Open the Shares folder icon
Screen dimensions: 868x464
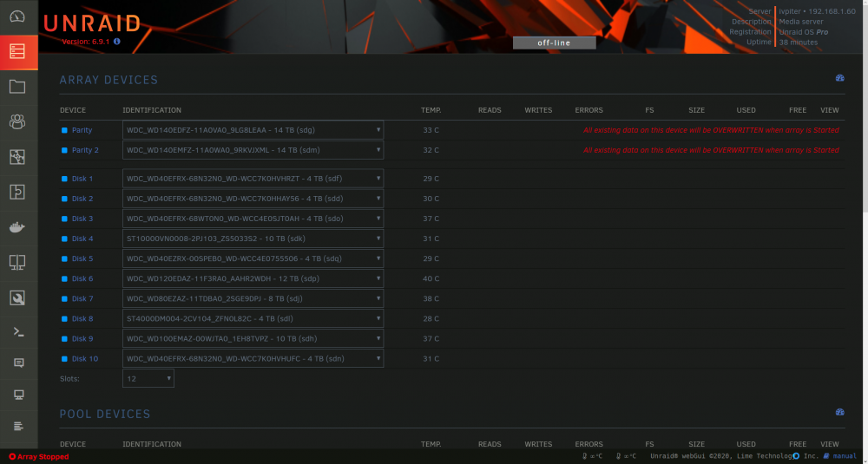tap(17, 87)
